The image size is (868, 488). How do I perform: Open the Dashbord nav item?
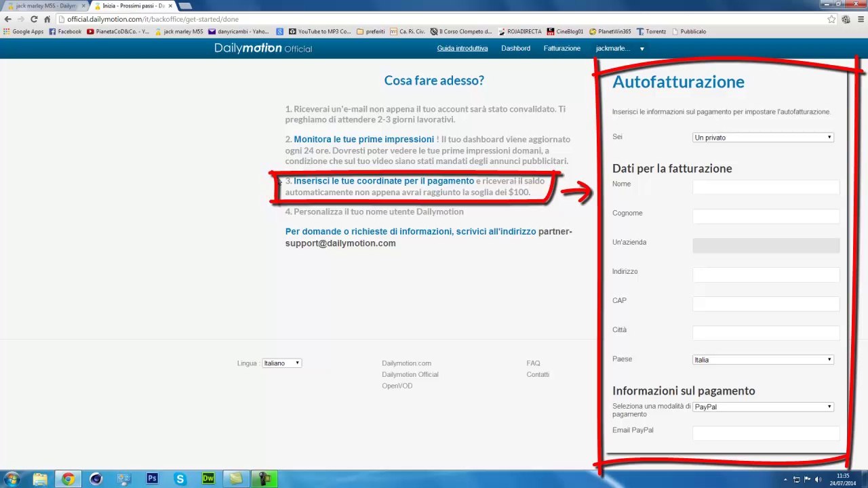tap(515, 49)
